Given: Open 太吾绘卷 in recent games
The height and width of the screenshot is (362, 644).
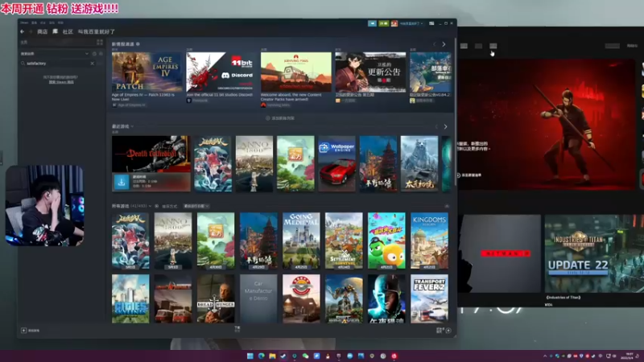Looking at the screenshot, I should click(419, 164).
